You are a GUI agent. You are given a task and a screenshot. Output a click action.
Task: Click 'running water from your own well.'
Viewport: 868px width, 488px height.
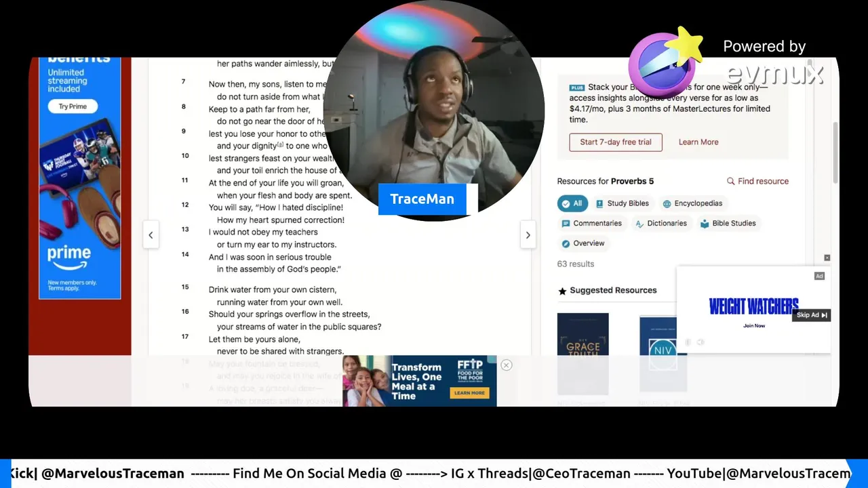[x=279, y=302]
